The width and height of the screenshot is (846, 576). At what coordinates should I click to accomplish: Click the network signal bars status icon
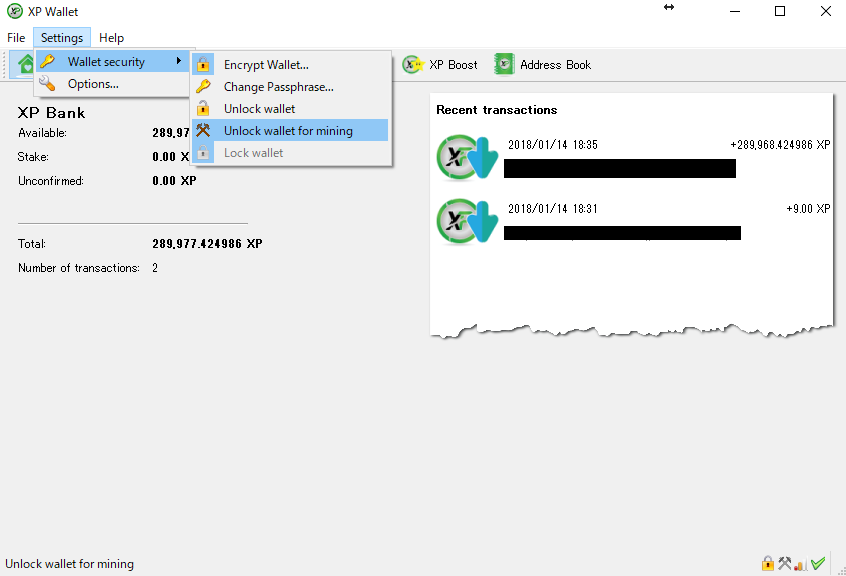[801, 564]
